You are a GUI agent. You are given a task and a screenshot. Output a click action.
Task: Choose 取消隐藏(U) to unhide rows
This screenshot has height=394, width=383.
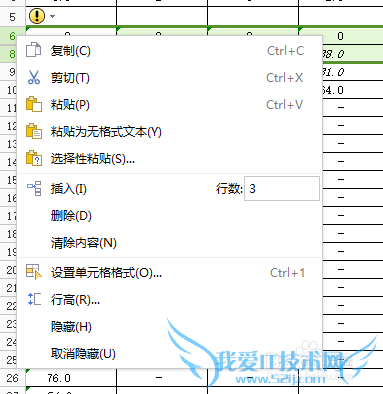pyautogui.click(x=170, y=354)
